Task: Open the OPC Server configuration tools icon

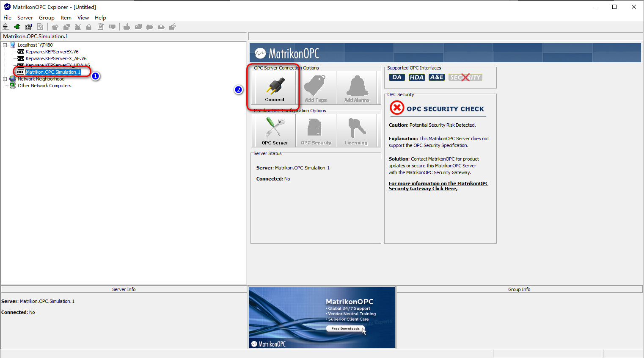Action: 275,130
